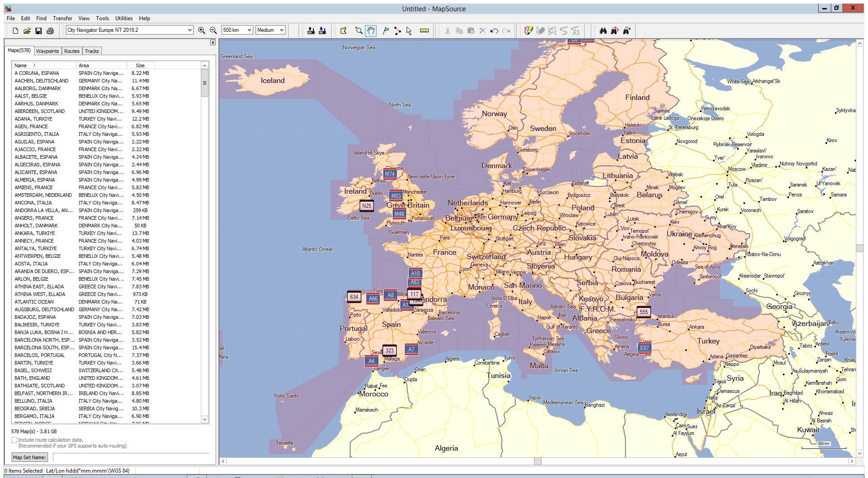The height and width of the screenshot is (478, 868).
Task: Zoom in with plus magnifier icon
Action: (x=202, y=30)
